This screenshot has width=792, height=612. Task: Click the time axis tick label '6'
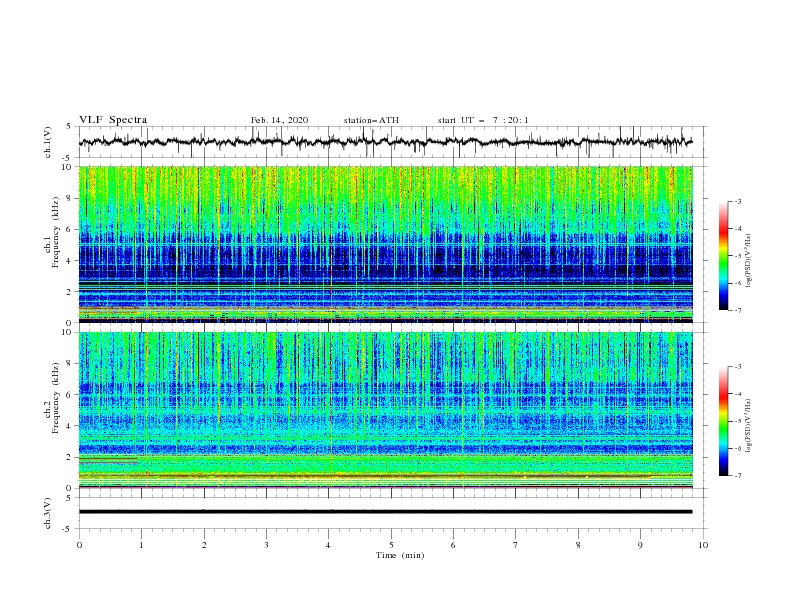coord(454,545)
